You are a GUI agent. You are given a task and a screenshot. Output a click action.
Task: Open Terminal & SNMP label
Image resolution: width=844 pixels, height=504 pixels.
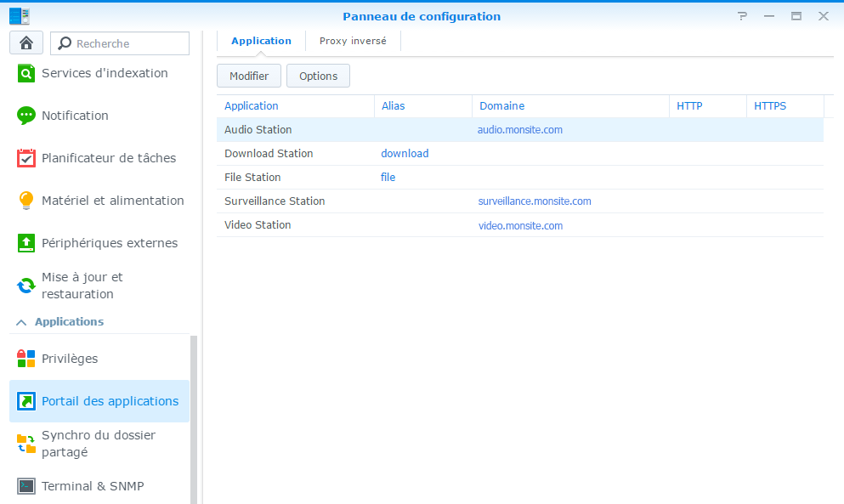pyautogui.click(x=93, y=486)
